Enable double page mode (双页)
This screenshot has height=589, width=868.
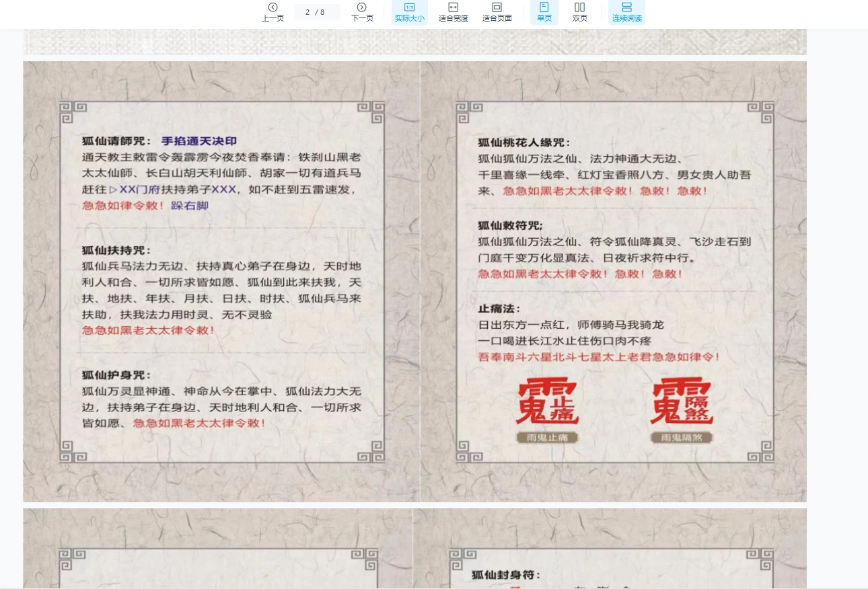click(x=580, y=12)
